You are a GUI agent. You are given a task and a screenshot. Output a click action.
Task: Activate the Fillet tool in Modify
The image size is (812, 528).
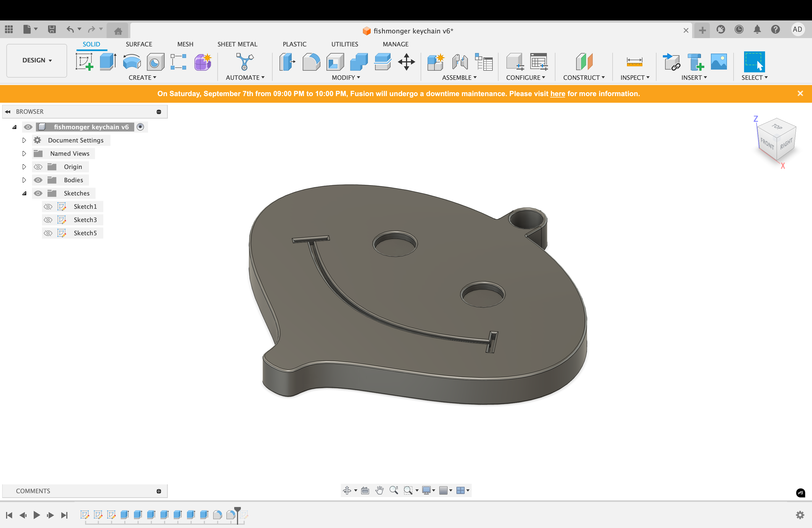(311, 62)
